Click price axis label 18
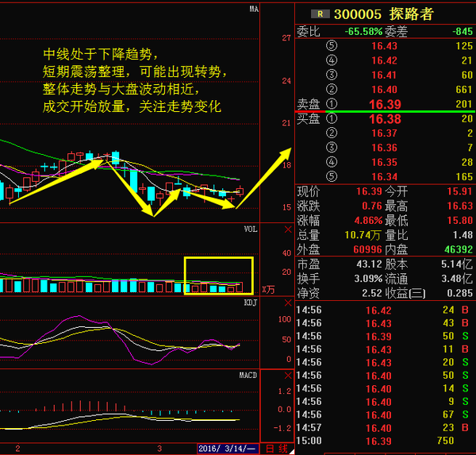This screenshot has height=455, width=476. 286,165
